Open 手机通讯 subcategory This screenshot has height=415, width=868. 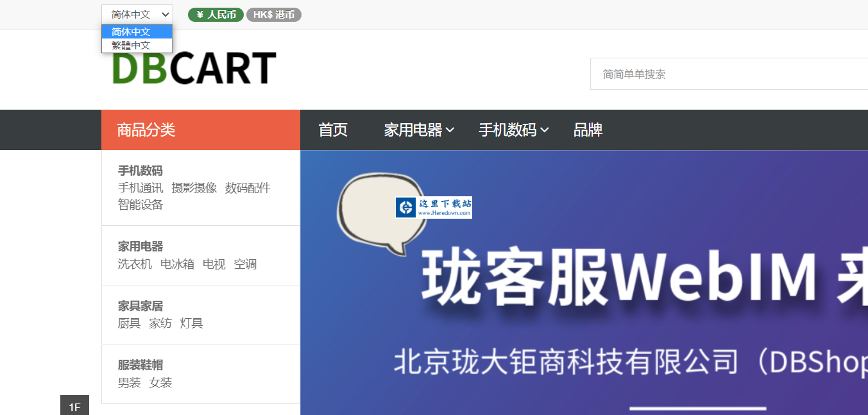(x=140, y=188)
